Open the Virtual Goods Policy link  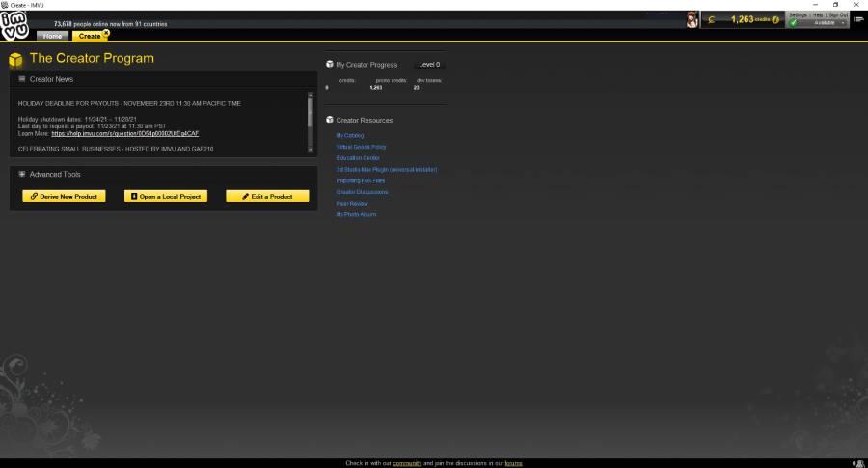361,147
